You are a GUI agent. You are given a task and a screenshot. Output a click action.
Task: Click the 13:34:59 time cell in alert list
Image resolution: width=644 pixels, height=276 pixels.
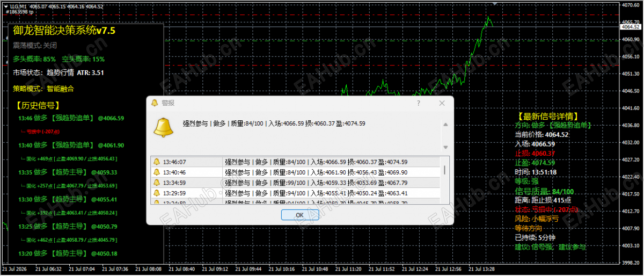pyautogui.click(x=174, y=183)
